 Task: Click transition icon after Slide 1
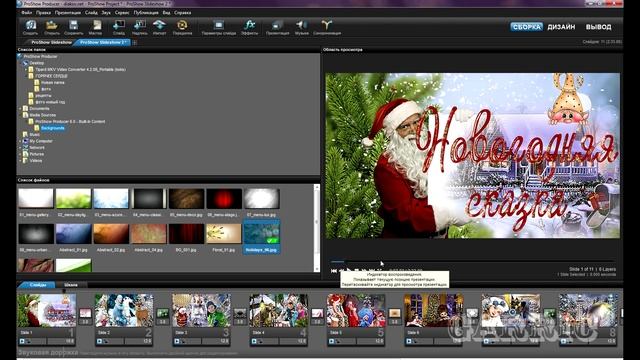click(x=85, y=313)
